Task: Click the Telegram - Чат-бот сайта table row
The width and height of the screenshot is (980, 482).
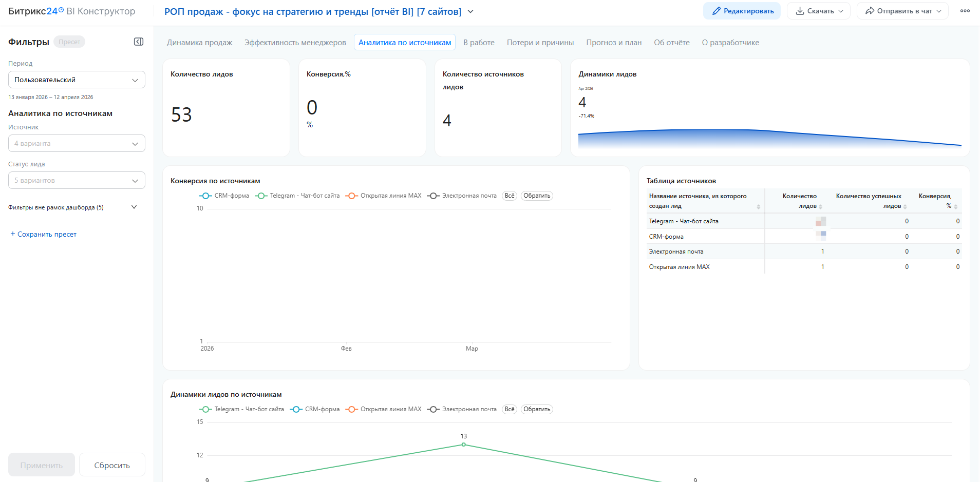Action: pyautogui.click(x=683, y=221)
